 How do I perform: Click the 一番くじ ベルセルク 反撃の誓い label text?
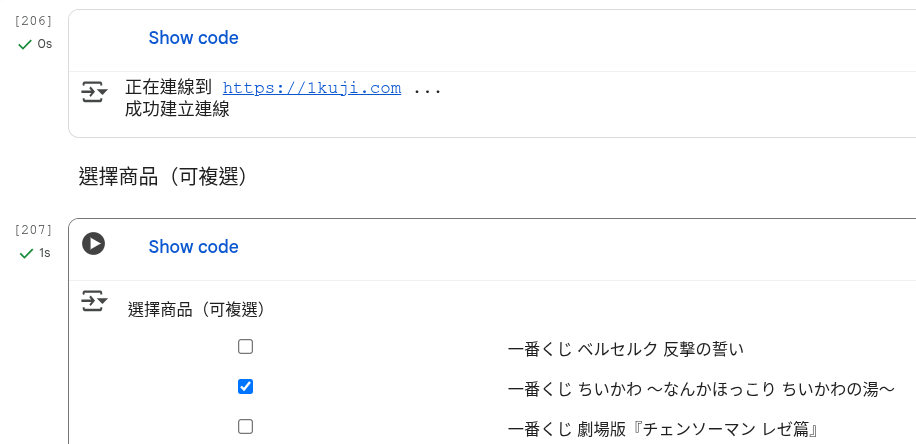626,349
